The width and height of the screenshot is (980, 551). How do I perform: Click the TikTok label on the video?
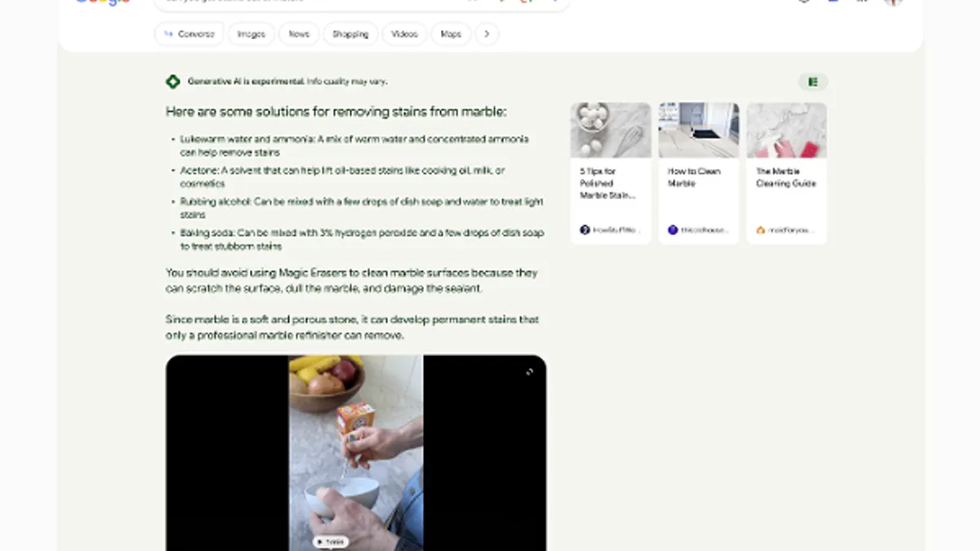331,541
